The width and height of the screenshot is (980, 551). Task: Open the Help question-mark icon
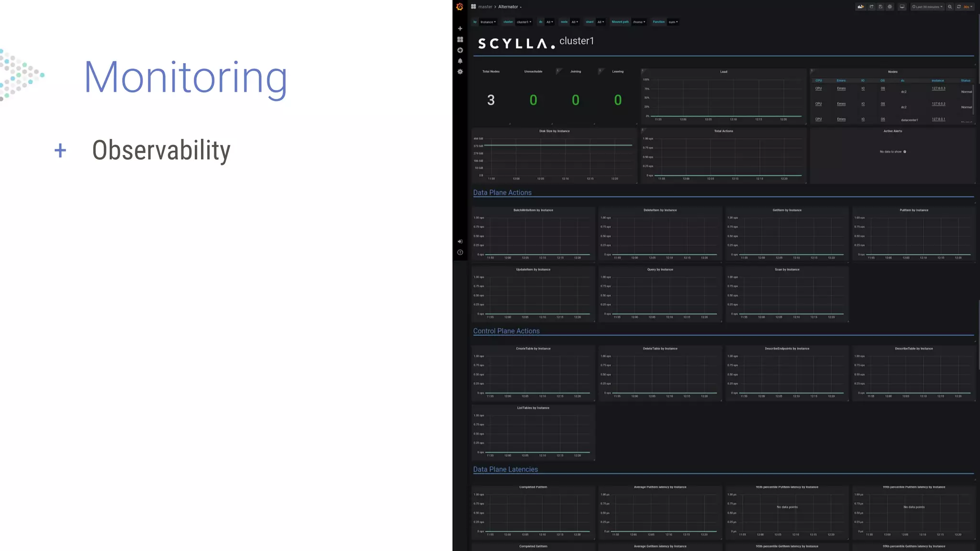460,253
